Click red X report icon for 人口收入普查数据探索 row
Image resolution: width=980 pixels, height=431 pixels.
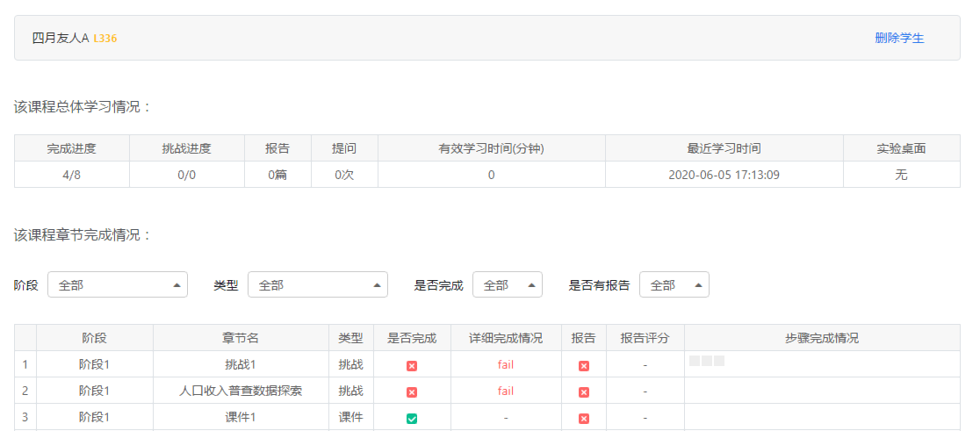(x=584, y=391)
